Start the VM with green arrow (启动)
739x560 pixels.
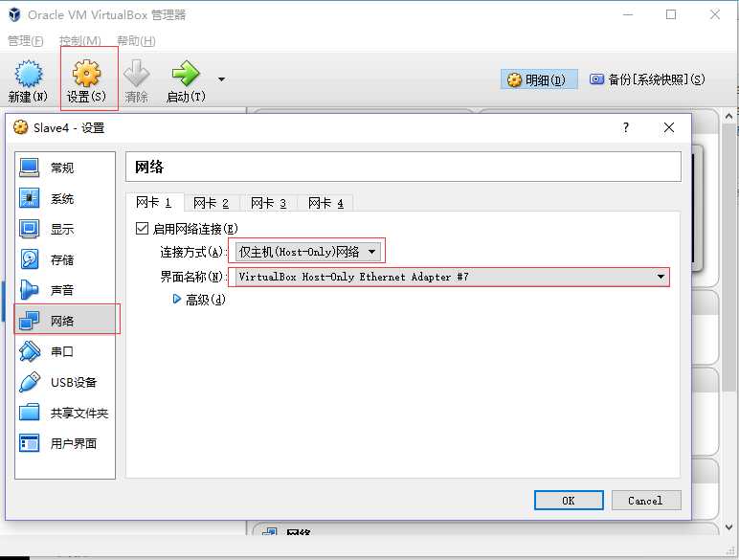pos(186,73)
